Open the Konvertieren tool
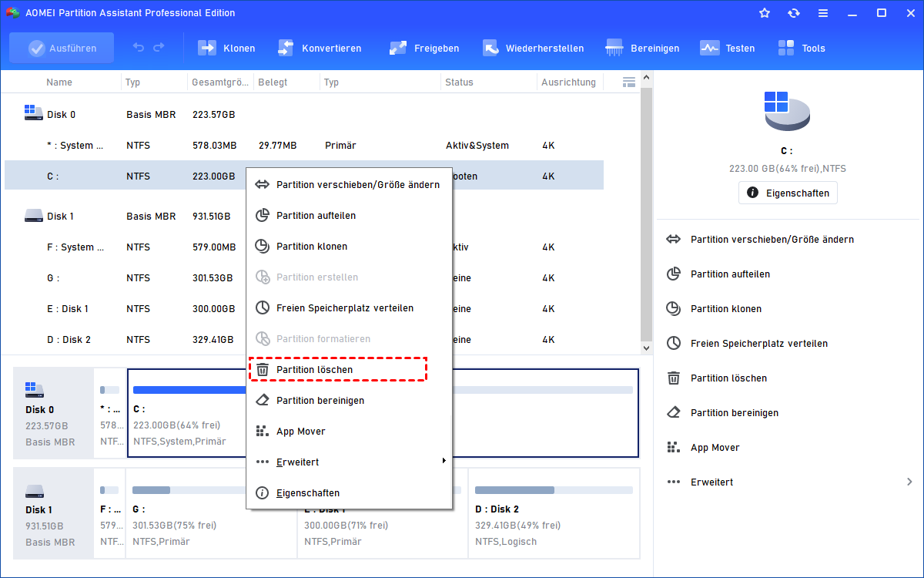The image size is (924, 578). click(320, 48)
